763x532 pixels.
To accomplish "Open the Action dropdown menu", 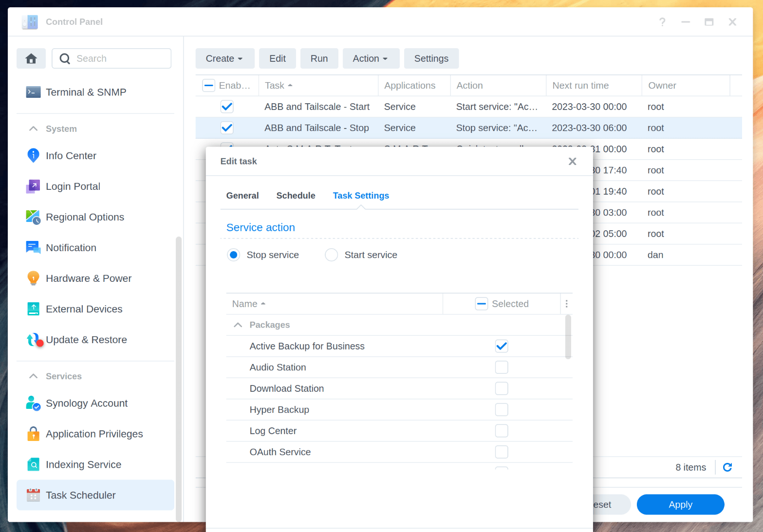I will (x=371, y=58).
